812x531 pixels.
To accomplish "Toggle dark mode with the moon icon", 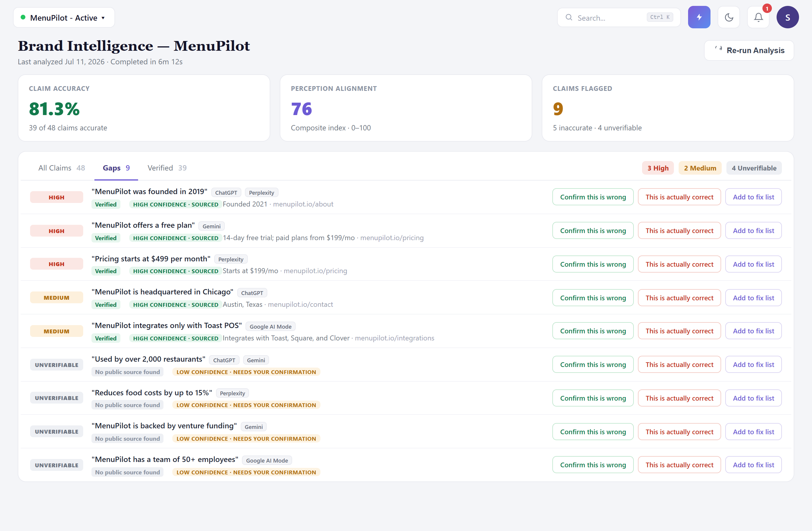I will (x=729, y=17).
